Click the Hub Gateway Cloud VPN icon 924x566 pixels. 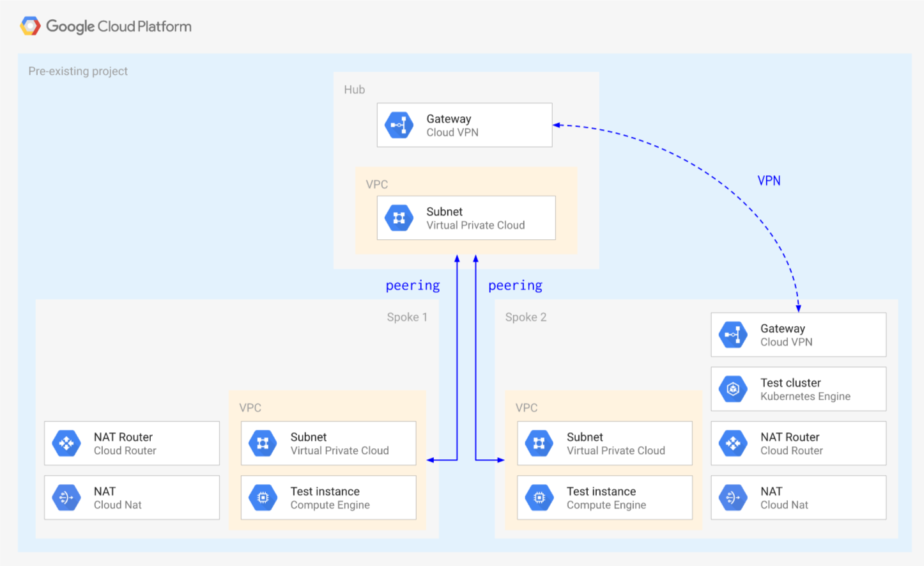click(x=399, y=125)
